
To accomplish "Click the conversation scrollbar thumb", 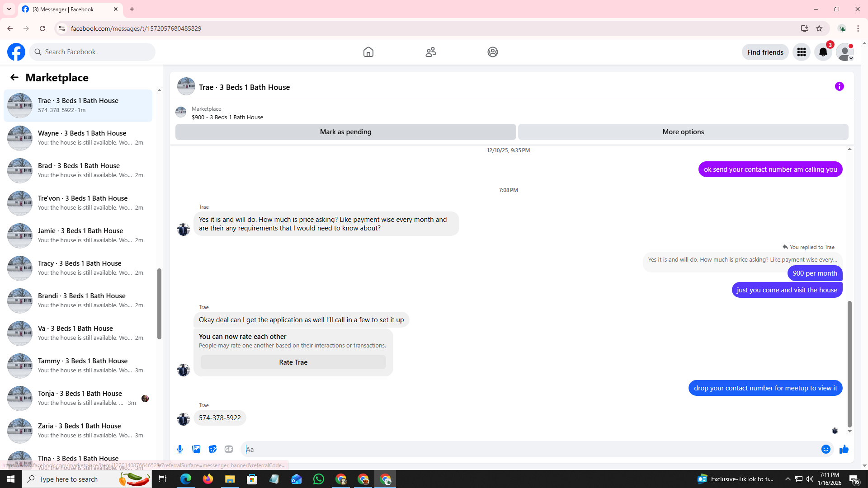I will (x=849, y=364).
